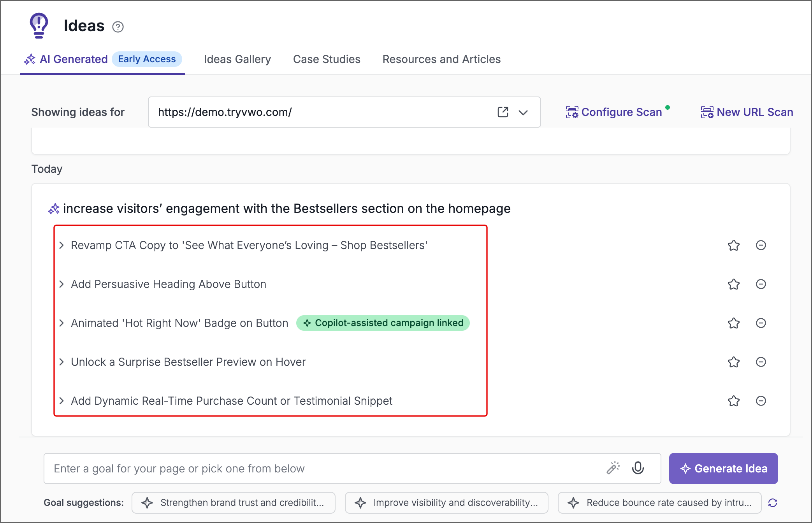Star the 'Add Persuasive Heading' idea
Viewport: 812px width, 523px height.
(x=734, y=284)
